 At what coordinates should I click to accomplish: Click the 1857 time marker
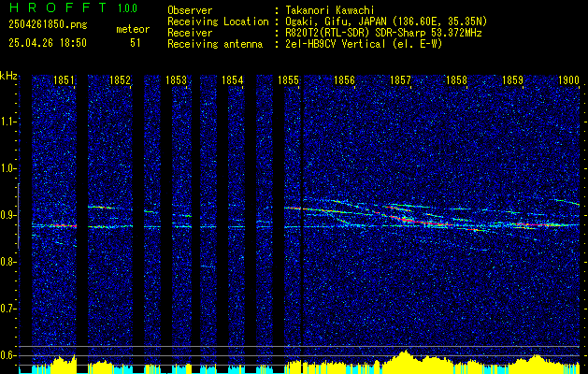pyautogui.click(x=400, y=80)
